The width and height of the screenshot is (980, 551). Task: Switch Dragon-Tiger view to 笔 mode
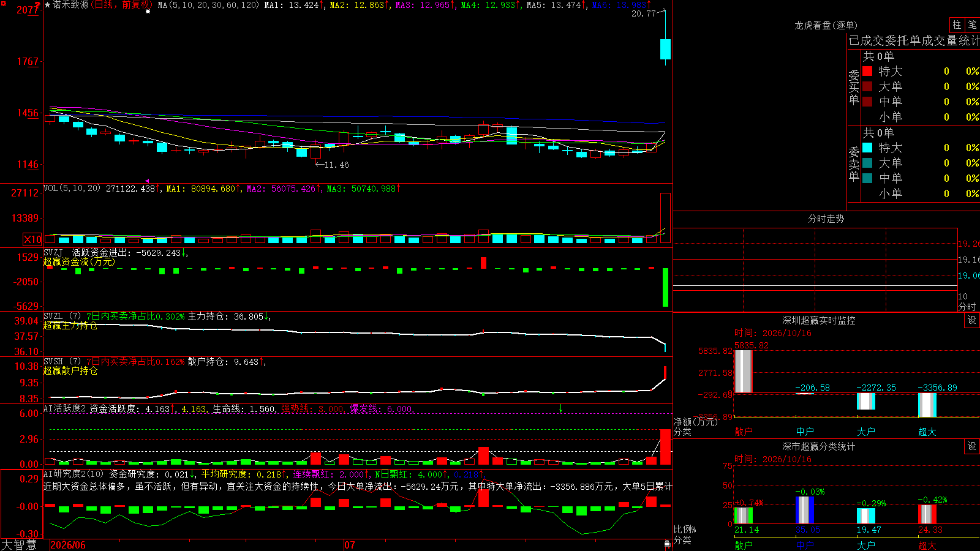972,25
